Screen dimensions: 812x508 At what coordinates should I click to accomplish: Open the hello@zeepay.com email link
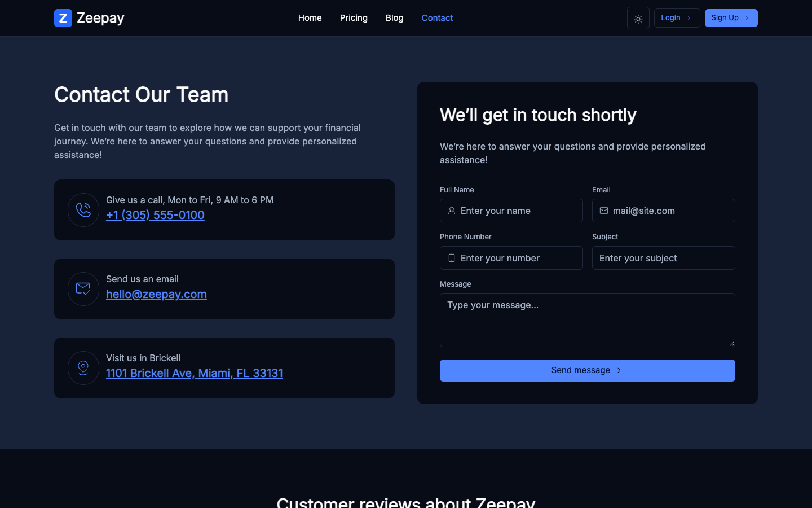tap(156, 294)
